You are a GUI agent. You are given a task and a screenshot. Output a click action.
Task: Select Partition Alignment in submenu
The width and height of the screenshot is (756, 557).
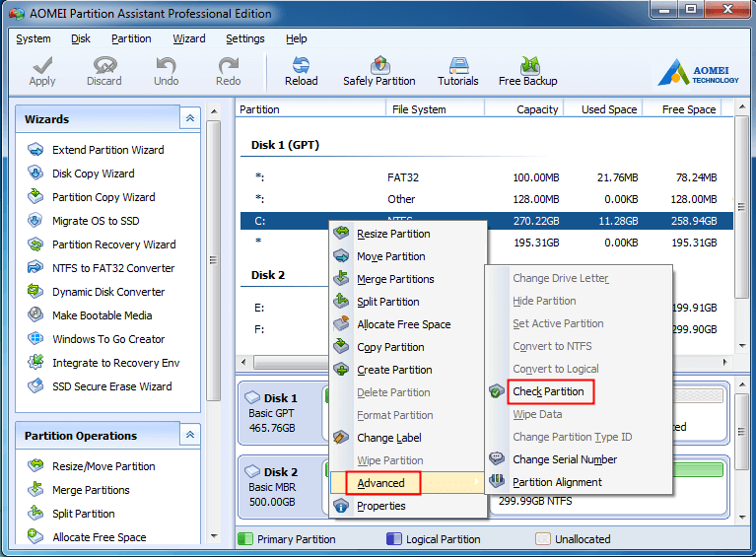click(579, 482)
